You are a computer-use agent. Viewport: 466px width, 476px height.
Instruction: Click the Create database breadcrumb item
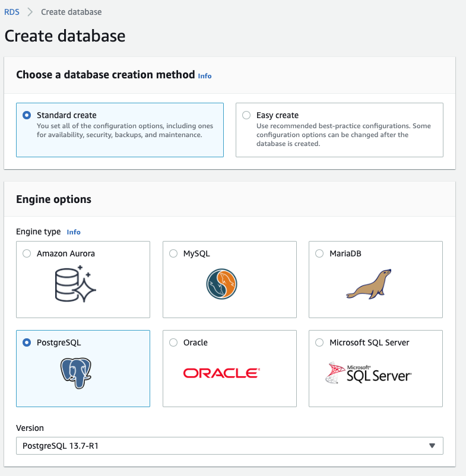(71, 12)
